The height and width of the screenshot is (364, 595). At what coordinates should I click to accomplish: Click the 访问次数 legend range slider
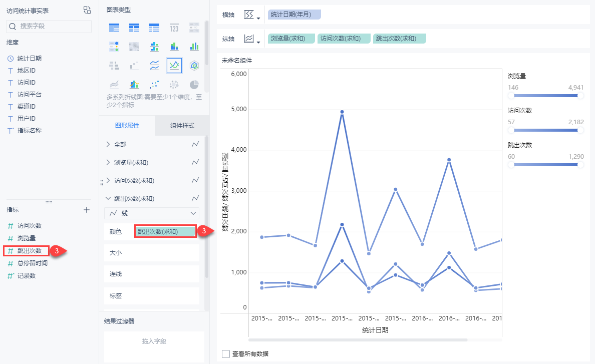(x=546, y=130)
